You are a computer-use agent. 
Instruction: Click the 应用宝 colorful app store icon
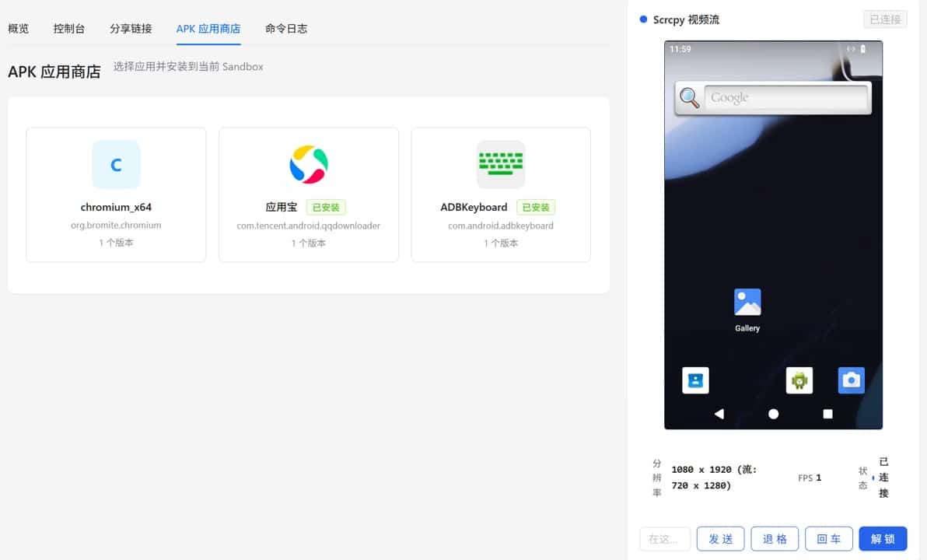[308, 164]
